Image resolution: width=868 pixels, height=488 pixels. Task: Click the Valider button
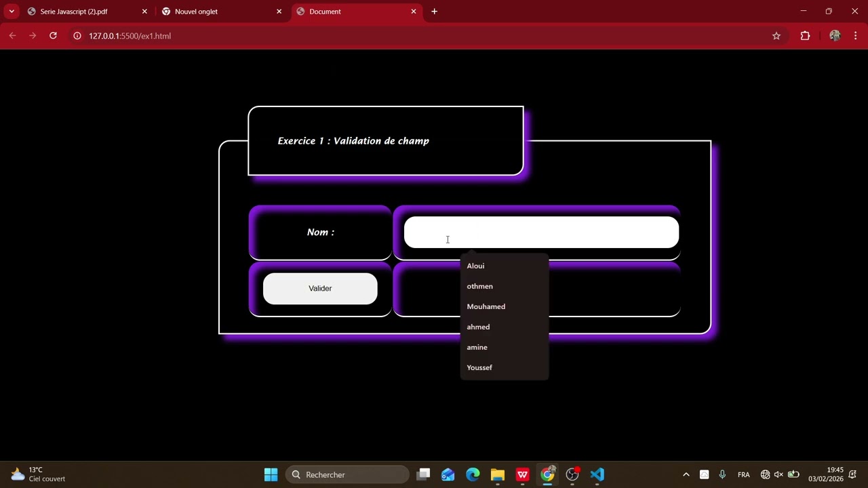click(x=320, y=289)
